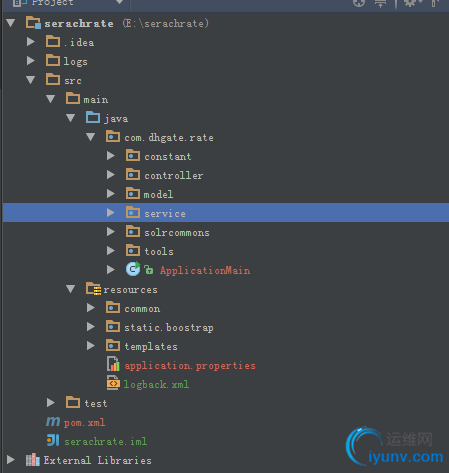Open the project panel settings gear
Viewport: 449px width, 473px height.
tap(413, 3)
